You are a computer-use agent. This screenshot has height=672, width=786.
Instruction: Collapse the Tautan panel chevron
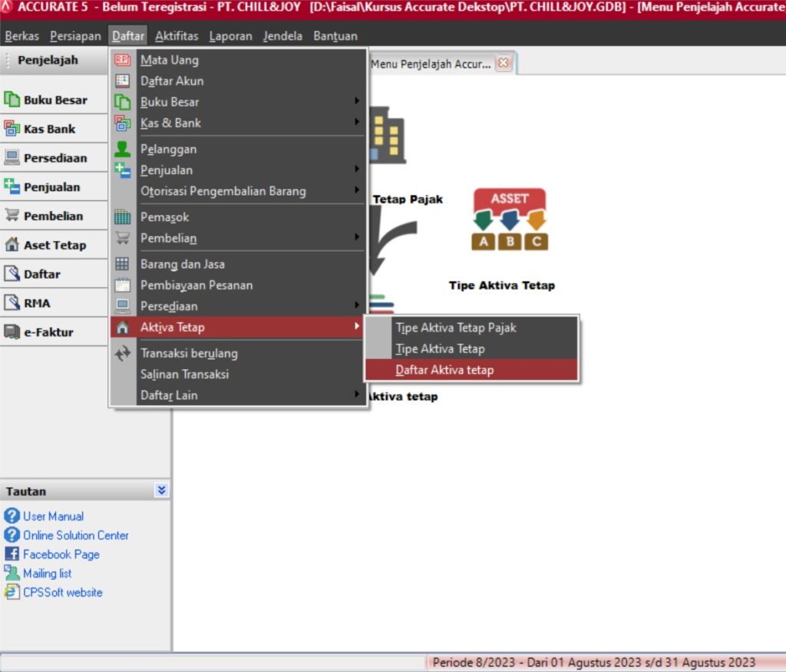pyautogui.click(x=160, y=490)
